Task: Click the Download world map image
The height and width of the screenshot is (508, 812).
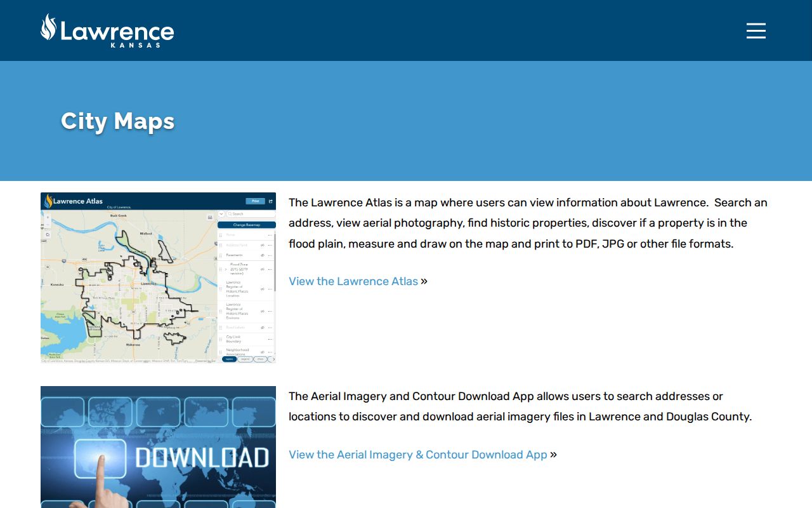Action: pos(158,447)
